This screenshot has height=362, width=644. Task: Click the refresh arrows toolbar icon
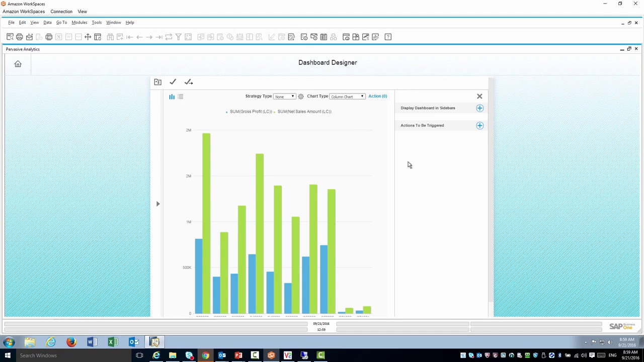tap(169, 37)
